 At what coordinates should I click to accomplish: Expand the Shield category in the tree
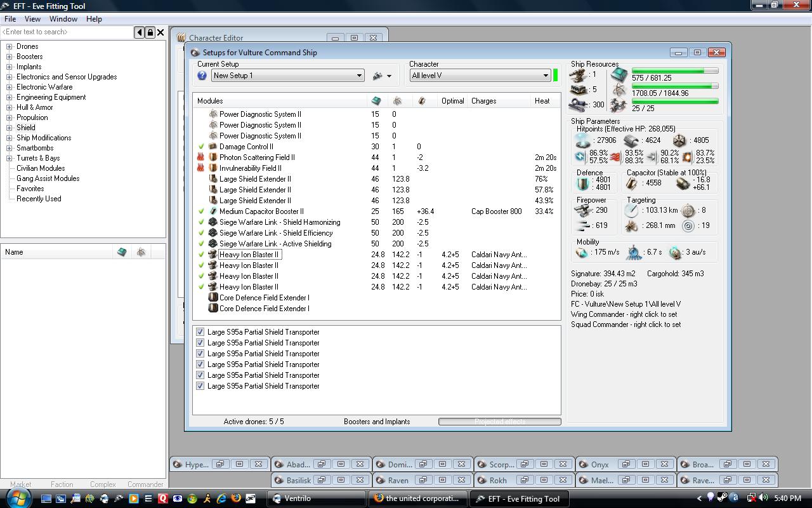10,128
